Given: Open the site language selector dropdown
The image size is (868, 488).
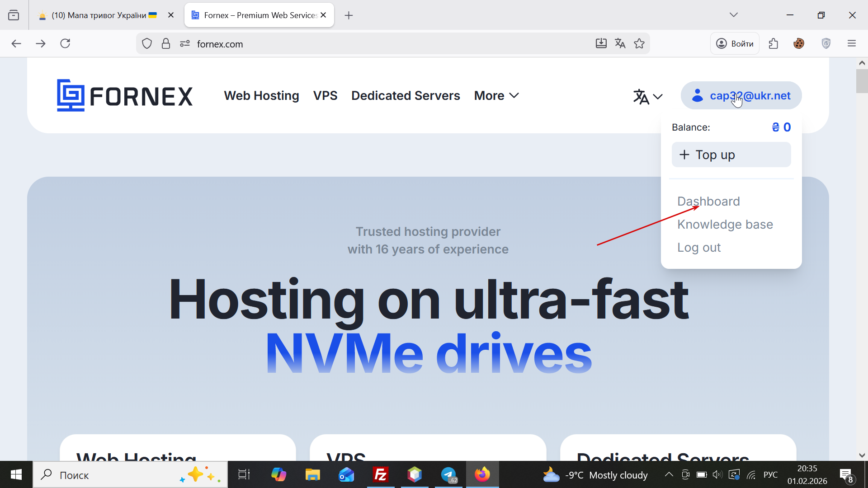Looking at the screenshot, I should pyautogui.click(x=647, y=96).
